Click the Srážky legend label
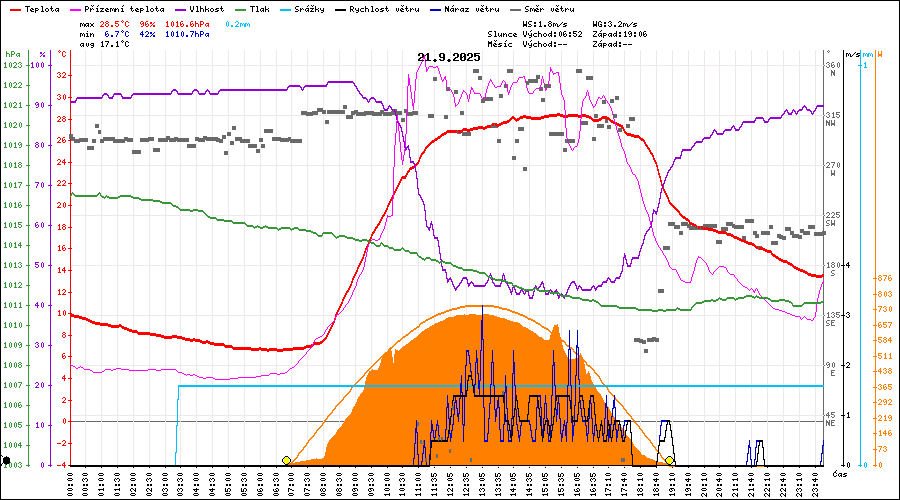Image resolution: width=900 pixels, height=500 pixels. coord(308,9)
